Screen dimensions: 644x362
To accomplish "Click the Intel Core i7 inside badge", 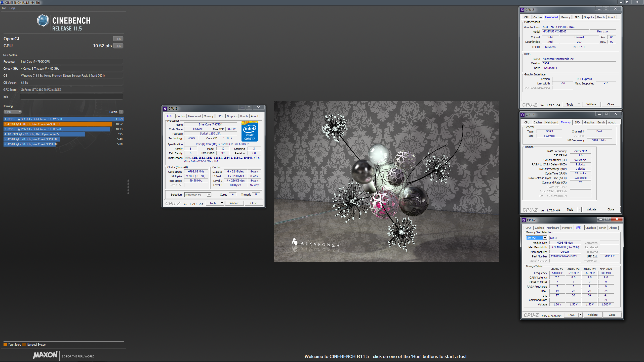I will point(249,131).
